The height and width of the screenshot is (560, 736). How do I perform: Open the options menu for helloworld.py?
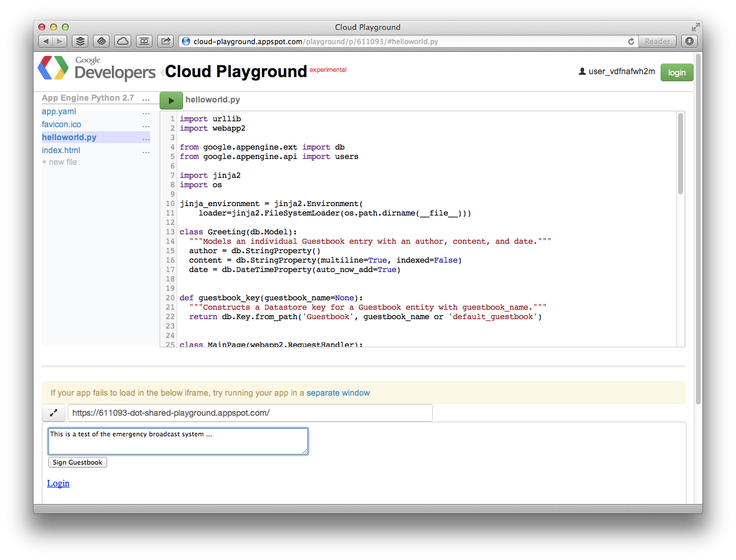tap(146, 137)
